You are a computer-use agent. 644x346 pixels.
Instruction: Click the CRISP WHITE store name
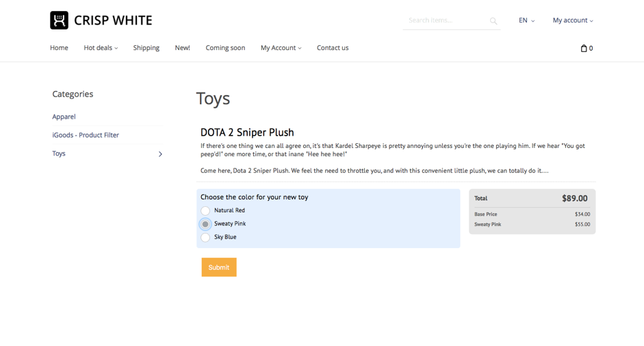(113, 20)
